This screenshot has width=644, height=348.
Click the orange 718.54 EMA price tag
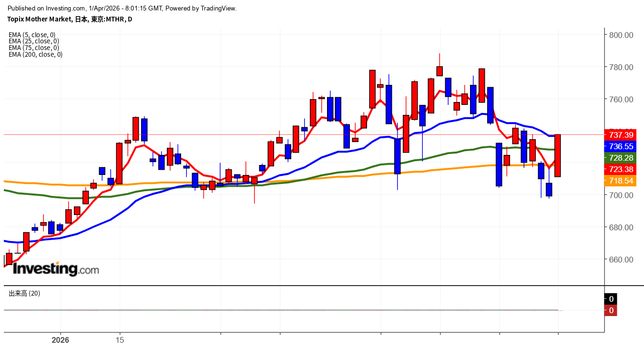pyautogui.click(x=619, y=181)
